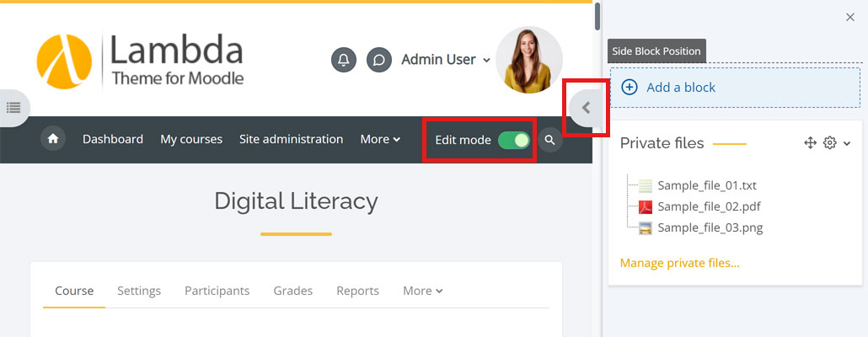Click the notifications bell icon
The image size is (868, 337).
[344, 61]
